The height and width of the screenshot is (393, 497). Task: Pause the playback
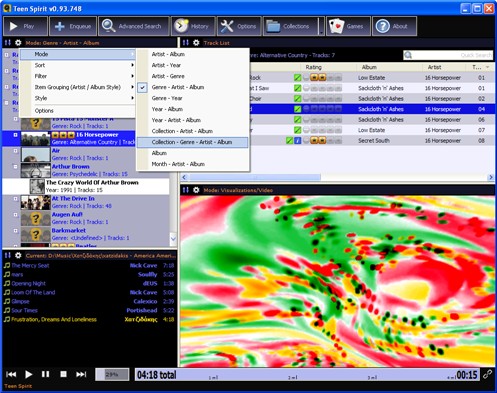(46, 374)
